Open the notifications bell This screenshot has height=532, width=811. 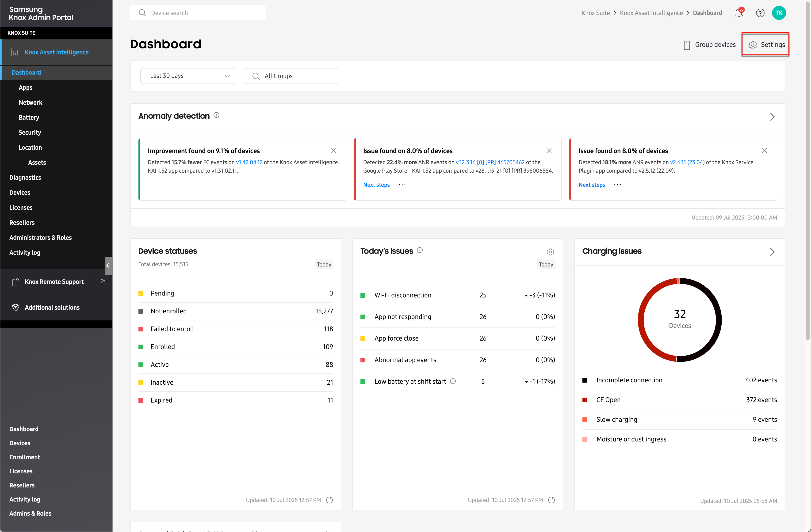click(739, 13)
